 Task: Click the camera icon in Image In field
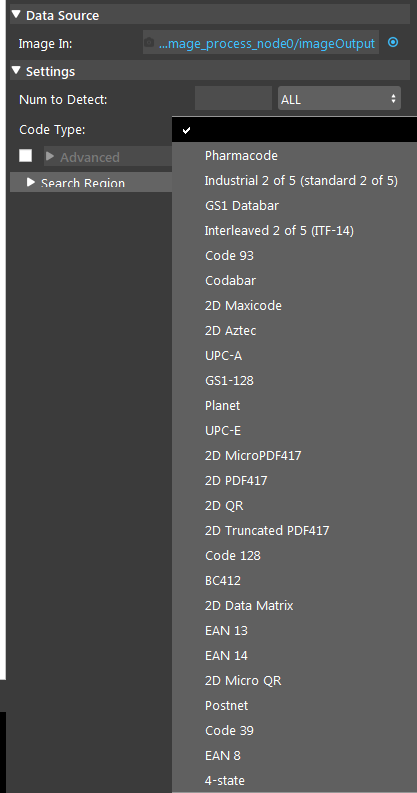pos(149,42)
